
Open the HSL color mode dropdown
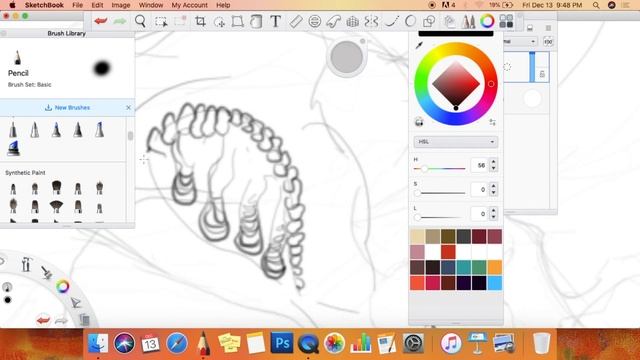pyautogui.click(x=456, y=142)
